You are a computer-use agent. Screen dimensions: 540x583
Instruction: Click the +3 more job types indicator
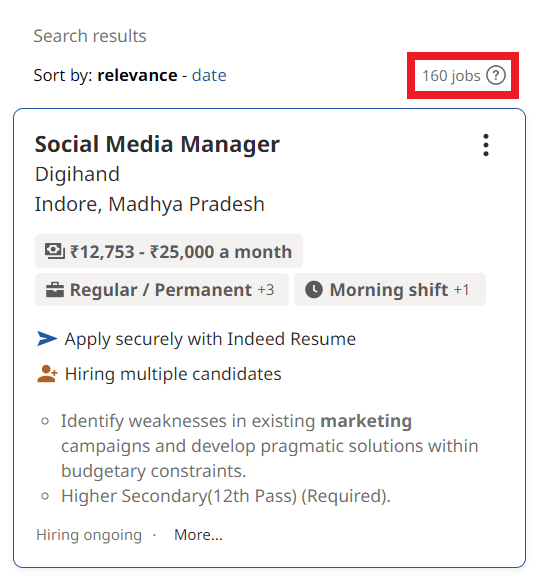[266, 290]
